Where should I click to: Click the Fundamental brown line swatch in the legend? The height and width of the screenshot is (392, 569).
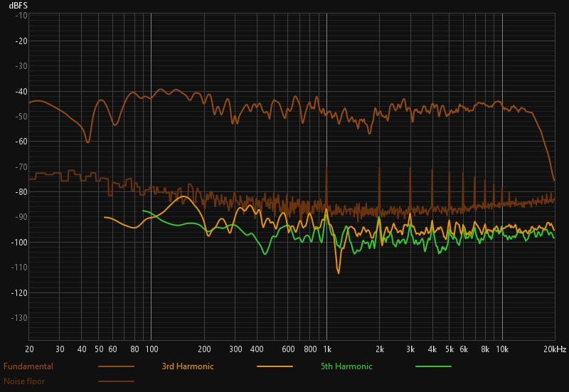[117, 366]
